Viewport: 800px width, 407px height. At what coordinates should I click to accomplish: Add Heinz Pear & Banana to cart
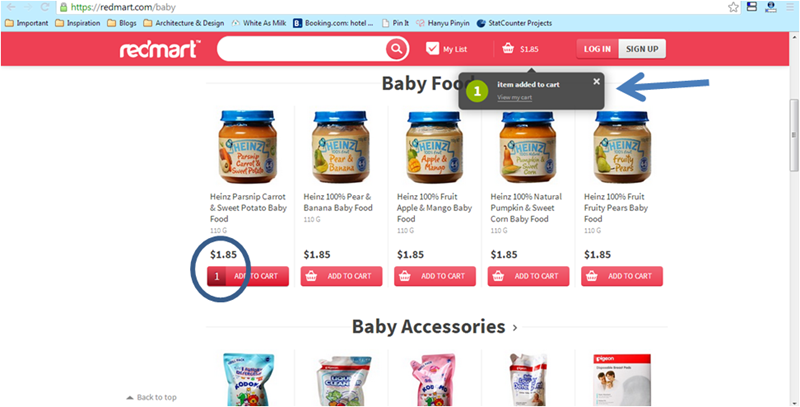(341, 276)
